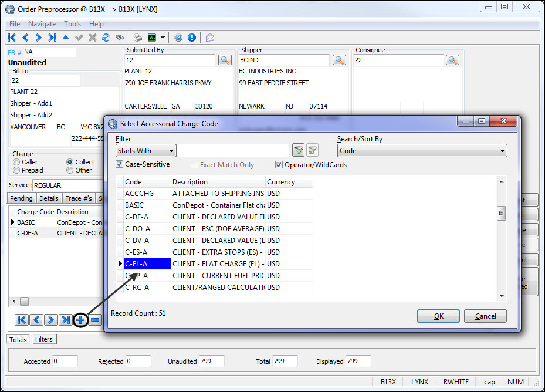The image size is (545, 392).
Task: Click the envelope icon on the toolbar
Action: coord(209,37)
